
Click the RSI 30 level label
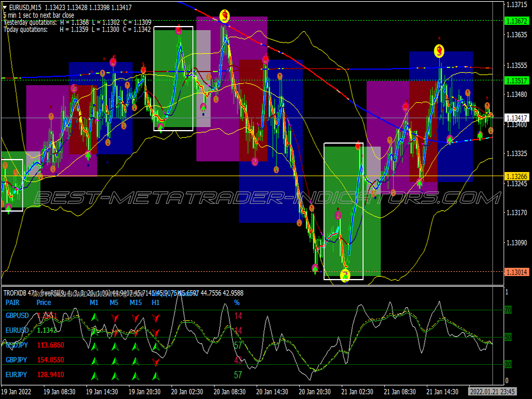508,364
